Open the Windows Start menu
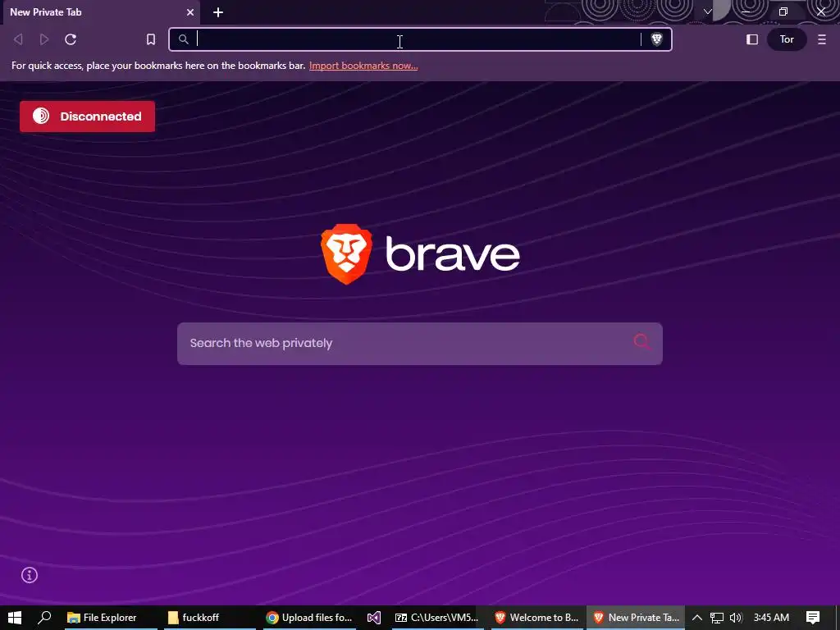Screen dimensions: 840x630 point(15,617)
